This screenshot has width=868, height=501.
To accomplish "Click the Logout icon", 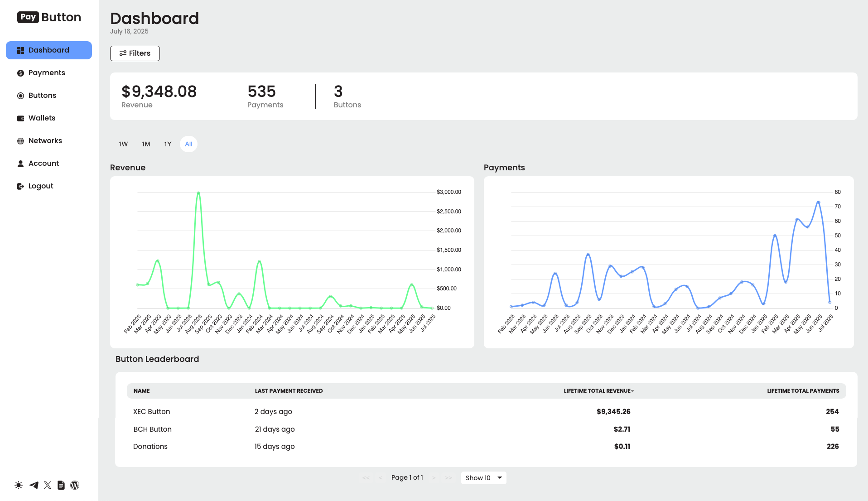I will (21, 186).
